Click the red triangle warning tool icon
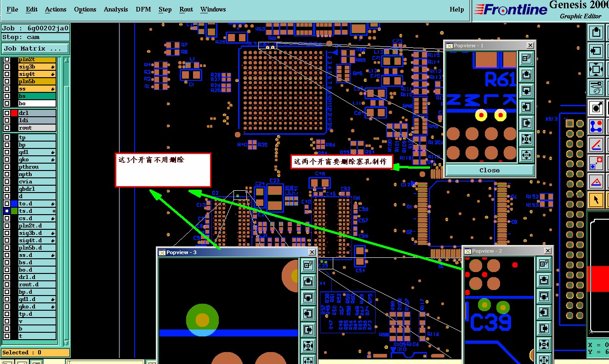The height and width of the screenshot is (364, 609). pos(596,182)
